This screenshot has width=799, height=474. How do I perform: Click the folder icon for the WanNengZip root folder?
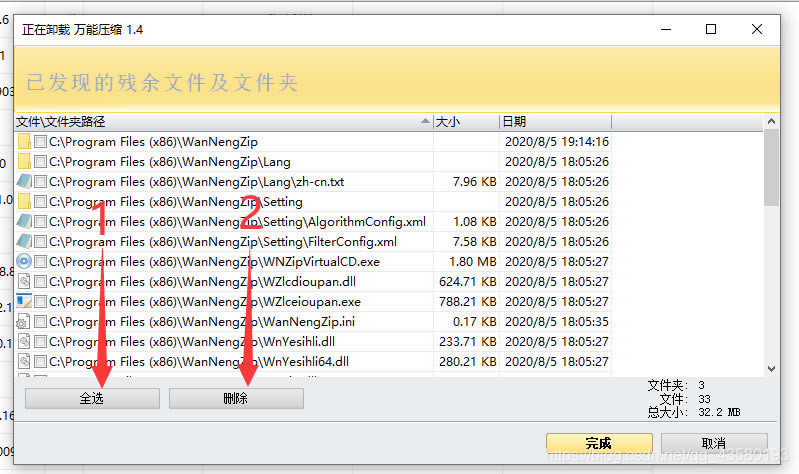24,141
